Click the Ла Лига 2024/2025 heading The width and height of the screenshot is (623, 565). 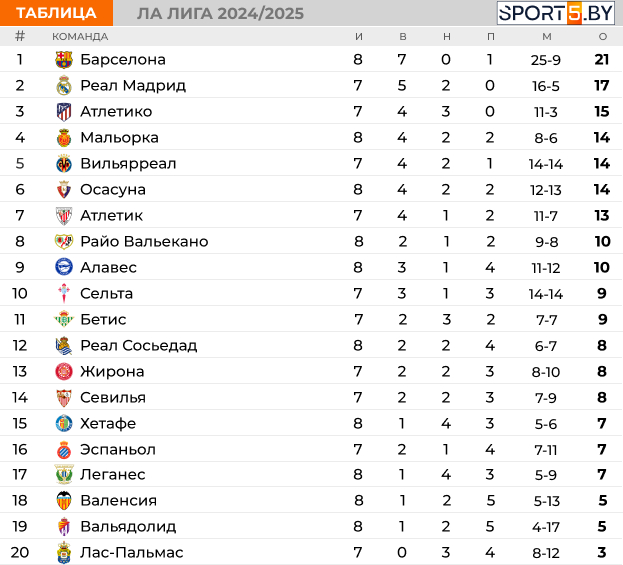tap(220, 14)
